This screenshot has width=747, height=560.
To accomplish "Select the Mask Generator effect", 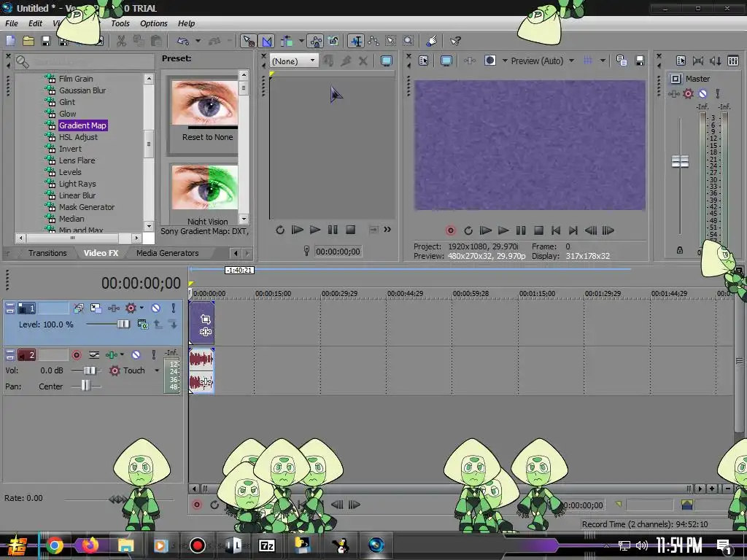I will 87,207.
